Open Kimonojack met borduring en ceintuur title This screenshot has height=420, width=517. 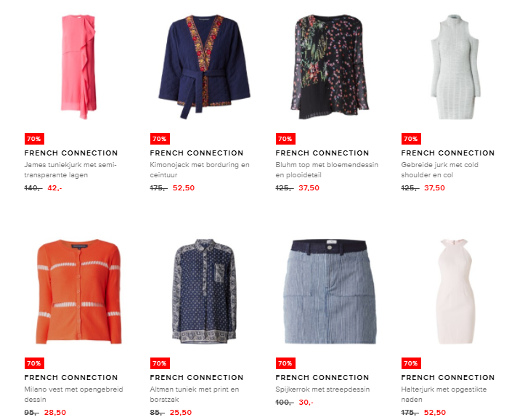200,169
